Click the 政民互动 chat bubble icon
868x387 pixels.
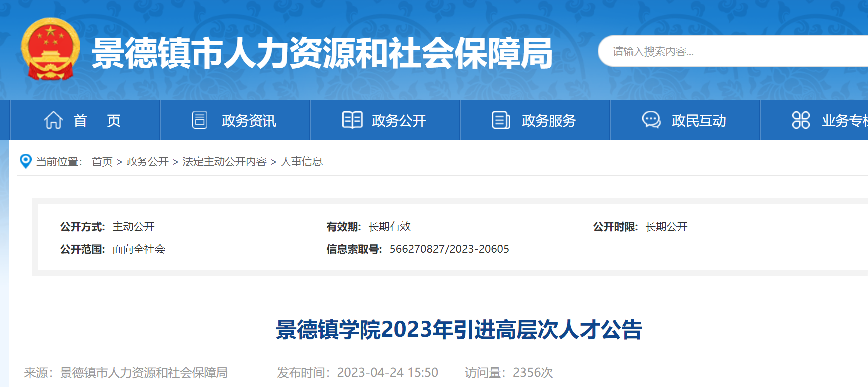click(651, 120)
